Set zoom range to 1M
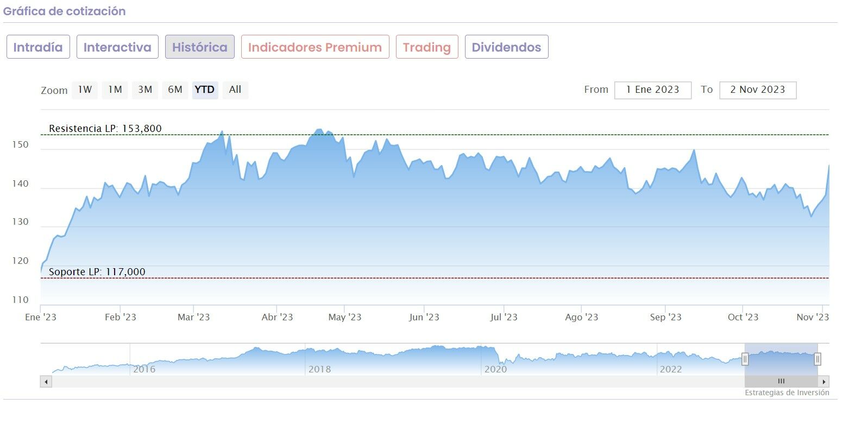The image size is (868, 424). point(115,90)
